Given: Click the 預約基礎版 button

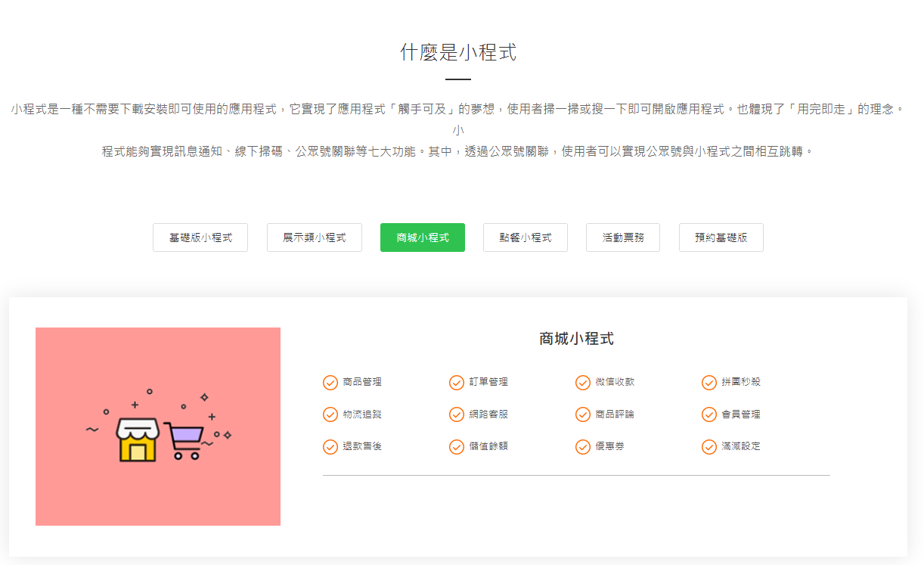Looking at the screenshot, I should pos(721,237).
